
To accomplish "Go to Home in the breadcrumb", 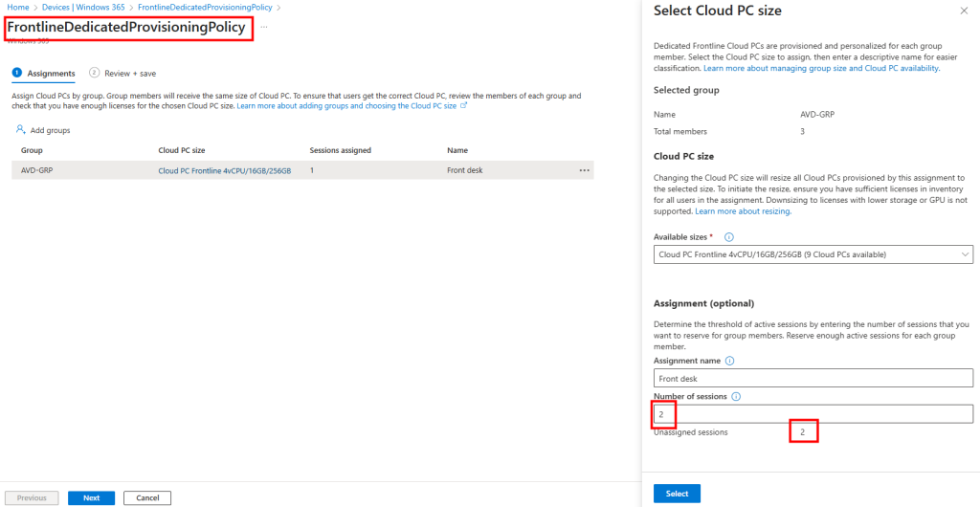I will click(17, 7).
